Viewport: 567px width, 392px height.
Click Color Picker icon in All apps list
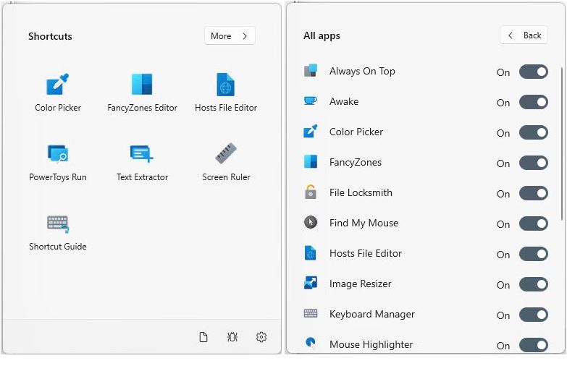[310, 132]
